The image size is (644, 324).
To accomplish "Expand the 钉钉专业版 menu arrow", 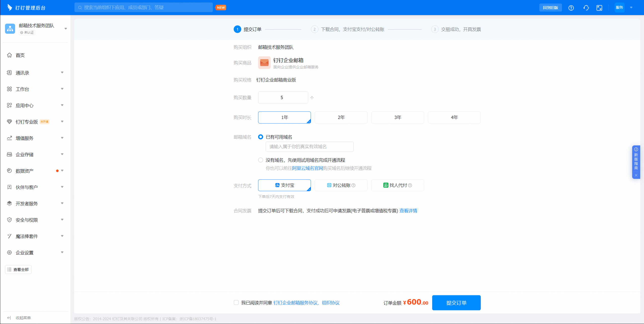I will coord(62,122).
